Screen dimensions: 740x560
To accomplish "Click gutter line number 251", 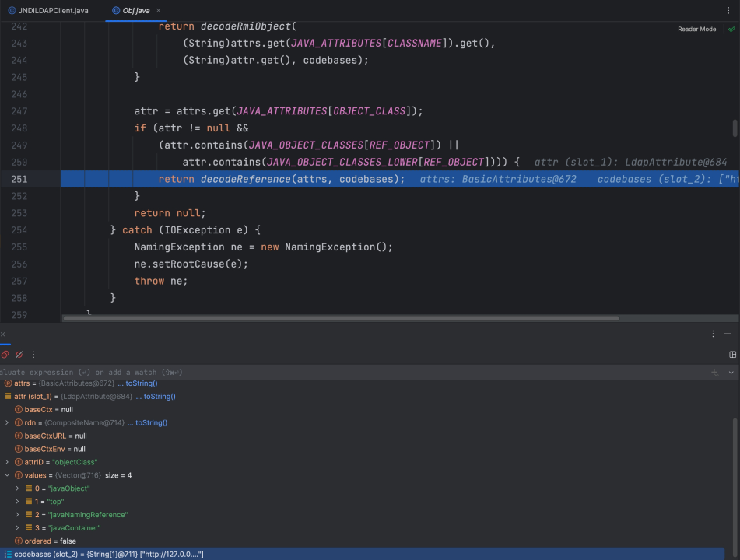I will (19, 179).
